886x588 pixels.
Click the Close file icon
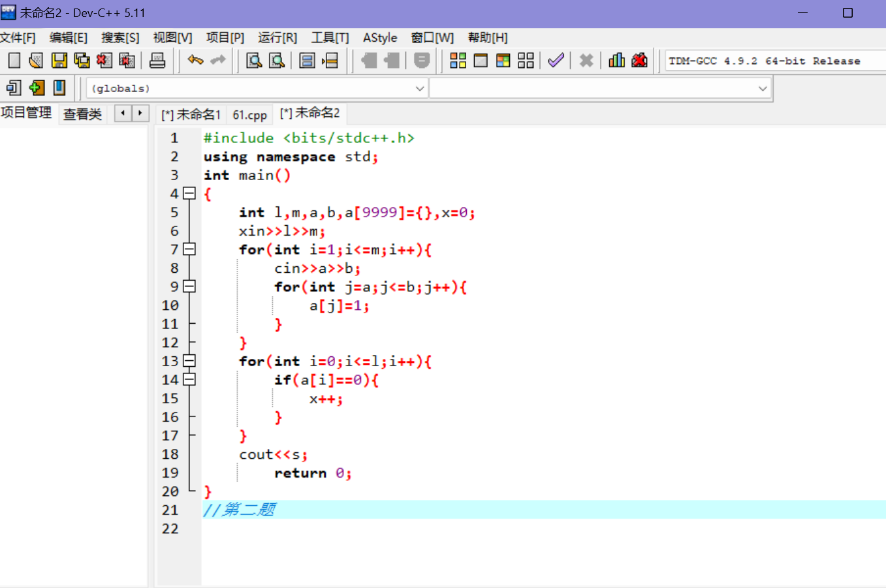coord(104,61)
